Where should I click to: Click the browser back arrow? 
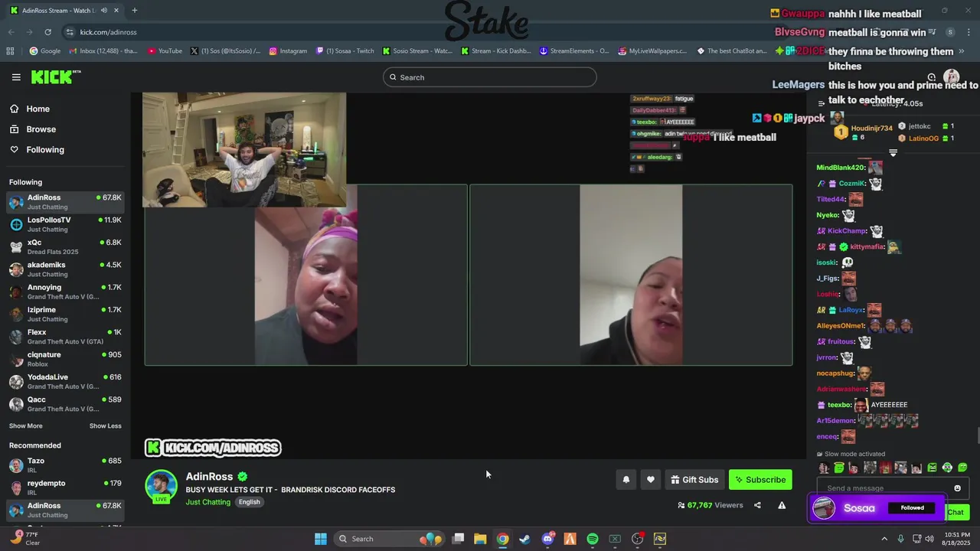pyautogui.click(x=11, y=32)
